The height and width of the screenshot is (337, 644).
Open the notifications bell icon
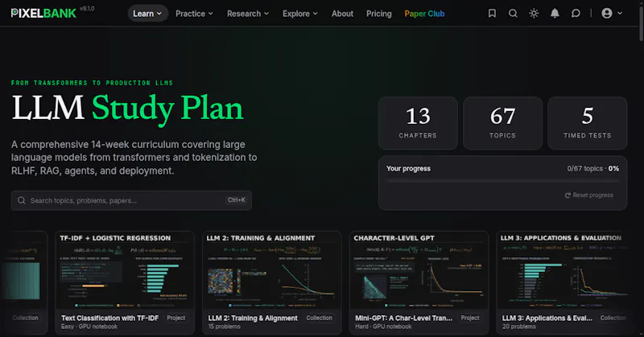pyautogui.click(x=555, y=14)
